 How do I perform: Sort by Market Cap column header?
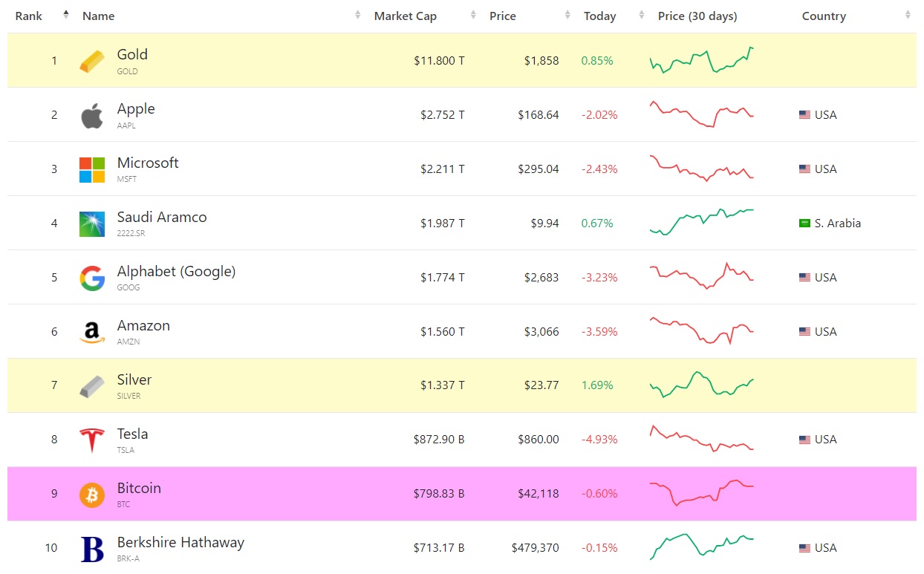[x=405, y=16]
